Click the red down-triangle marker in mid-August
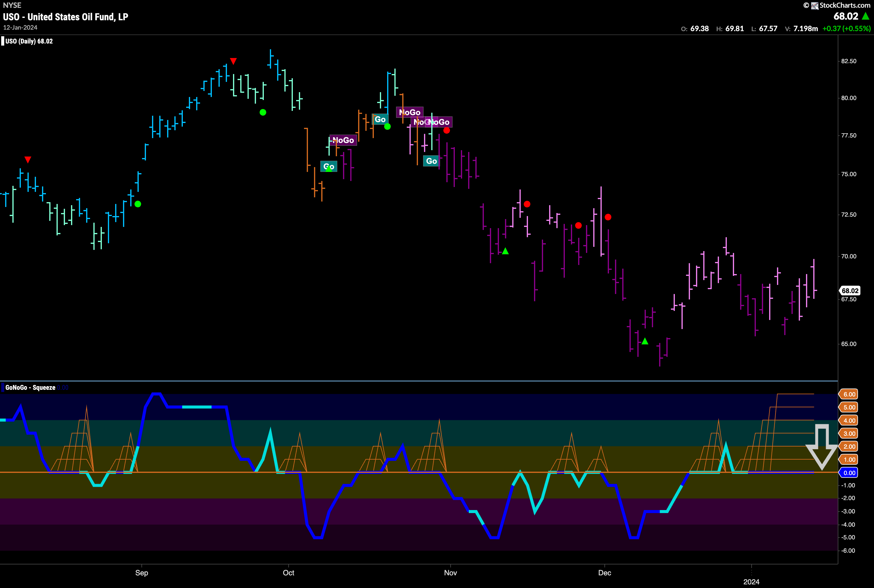Viewport: 874px width, 588px height. 28,160
